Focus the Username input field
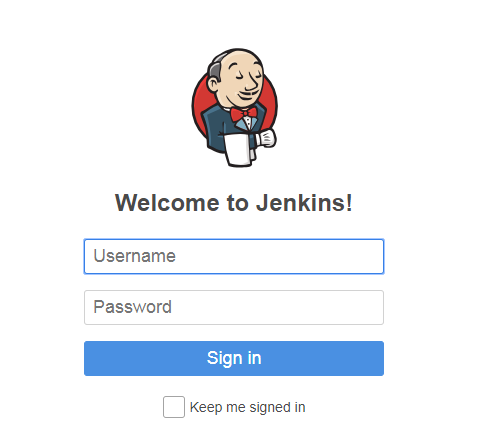 coord(234,256)
